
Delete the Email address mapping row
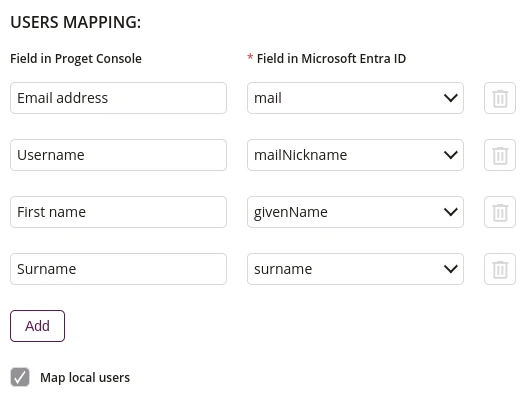click(499, 98)
